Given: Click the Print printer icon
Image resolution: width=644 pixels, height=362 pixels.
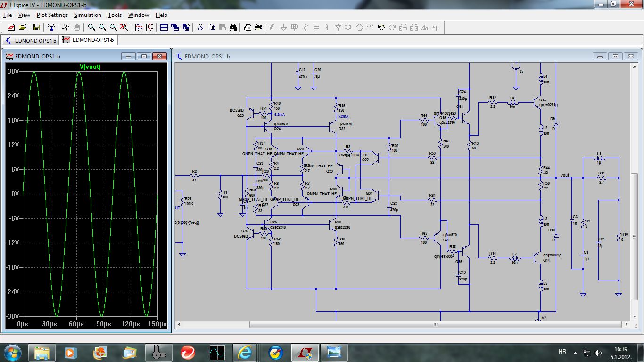Looking at the screenshot, I should click(258, 27).
